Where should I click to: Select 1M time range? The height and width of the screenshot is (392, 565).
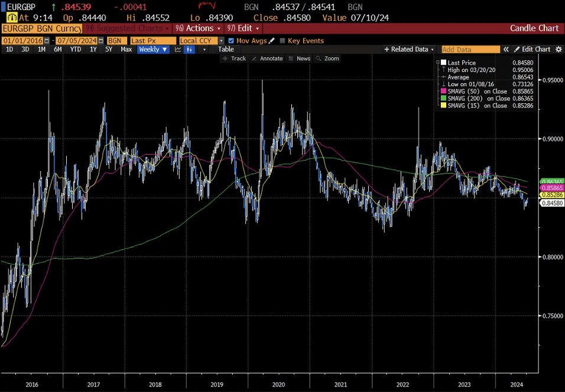coord(41,50)
